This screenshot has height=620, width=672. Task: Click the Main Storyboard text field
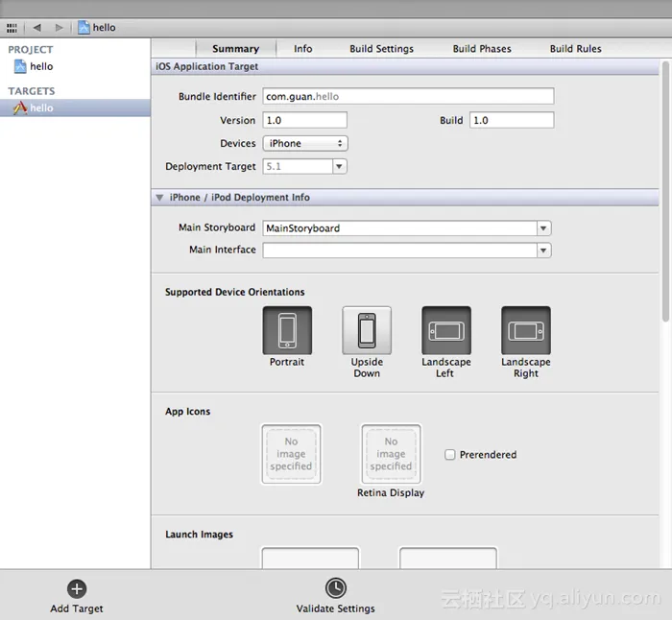coord(399,228)
